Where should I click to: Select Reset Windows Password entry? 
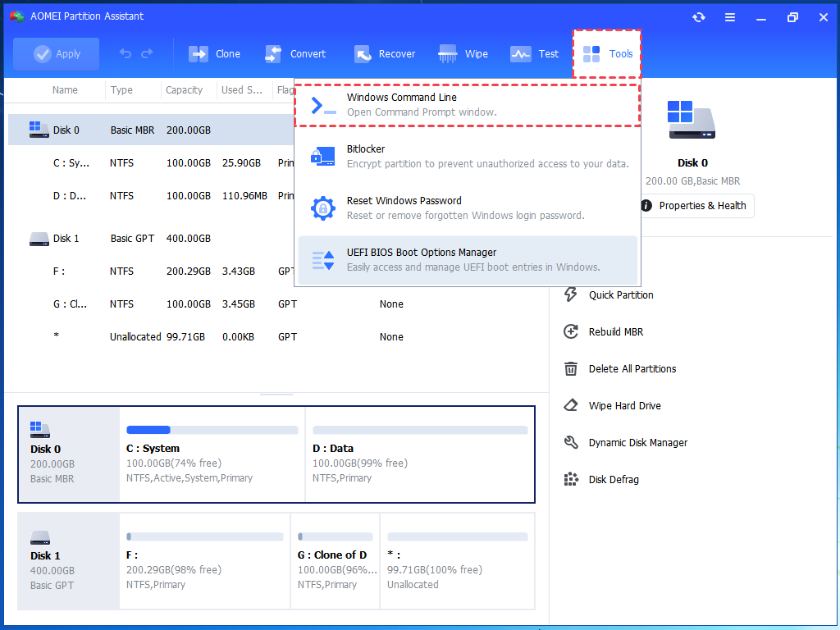(468, 208)
